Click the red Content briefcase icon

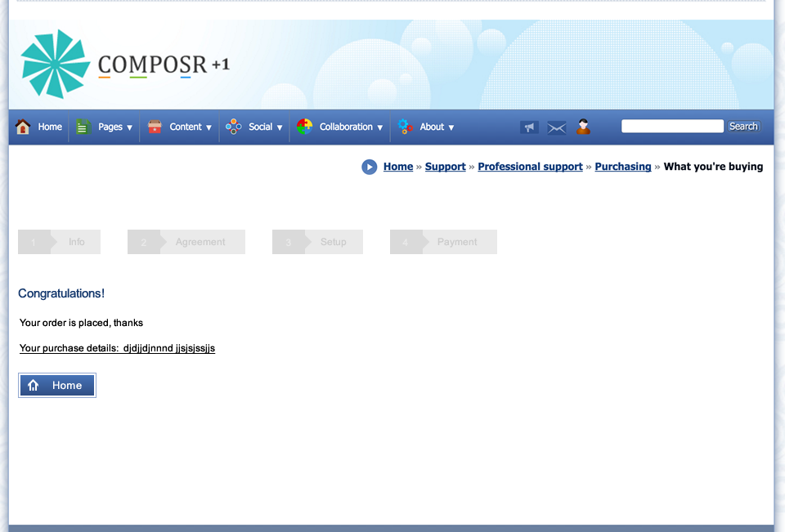click(155, 127)
